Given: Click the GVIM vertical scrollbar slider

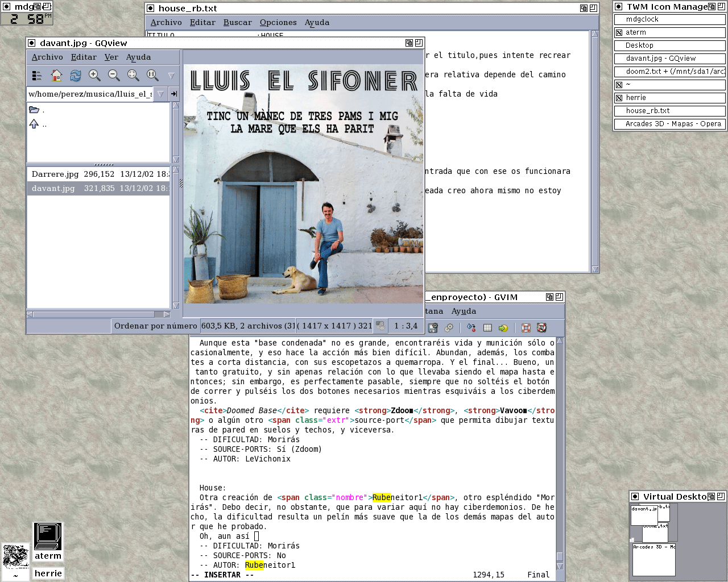Looking at the screenshot, I should tap(560, 556).
